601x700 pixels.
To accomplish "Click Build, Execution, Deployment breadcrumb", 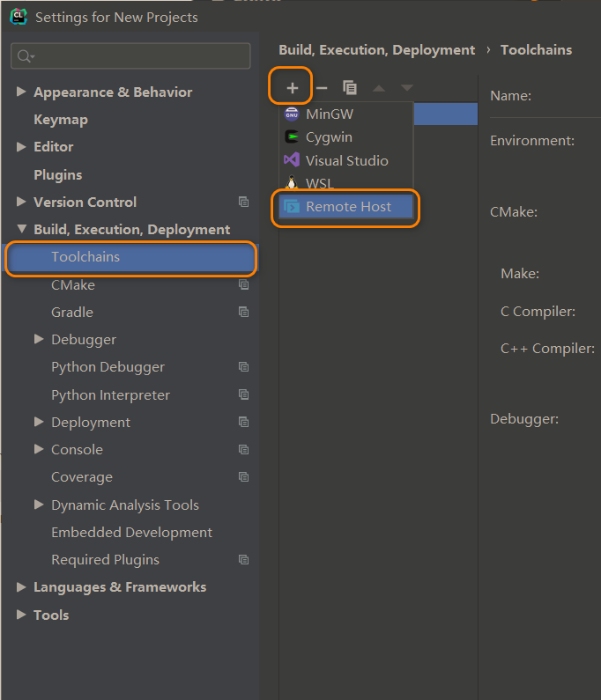I will point(376,50).
